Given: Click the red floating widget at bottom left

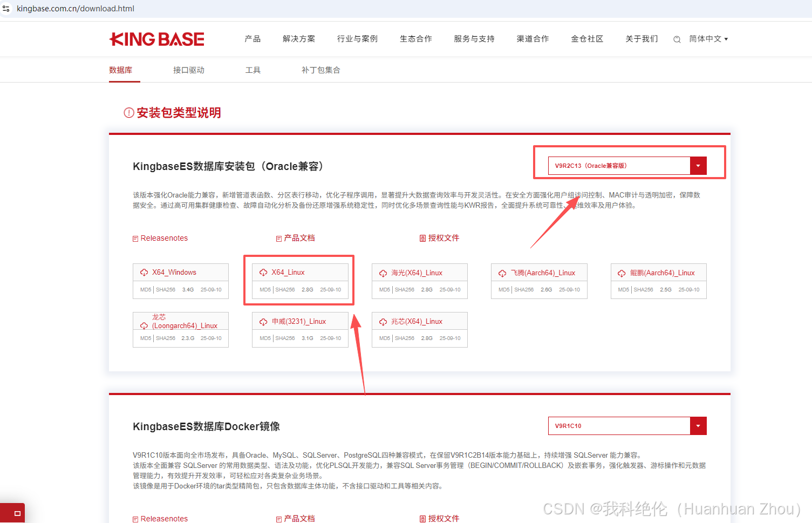Looking at the screenshot, I should point(12,513).
